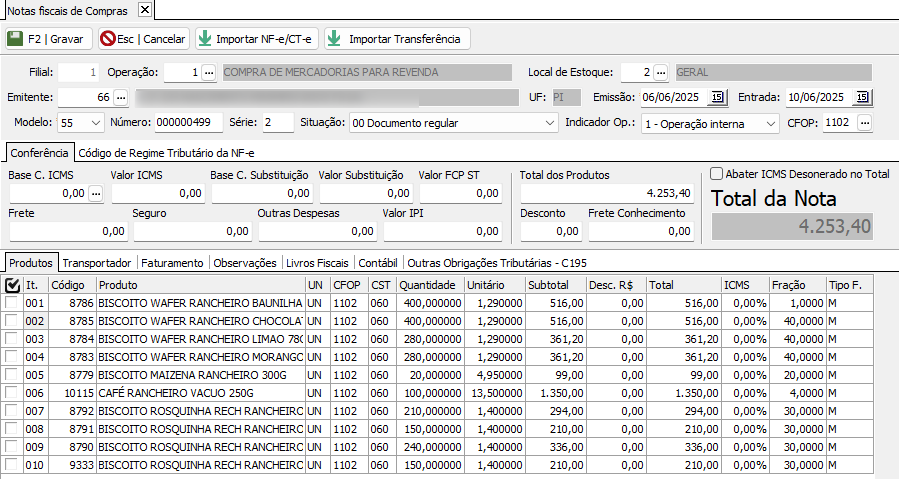
Task: Open calendar picker for Emissão date
Action: 717,97
